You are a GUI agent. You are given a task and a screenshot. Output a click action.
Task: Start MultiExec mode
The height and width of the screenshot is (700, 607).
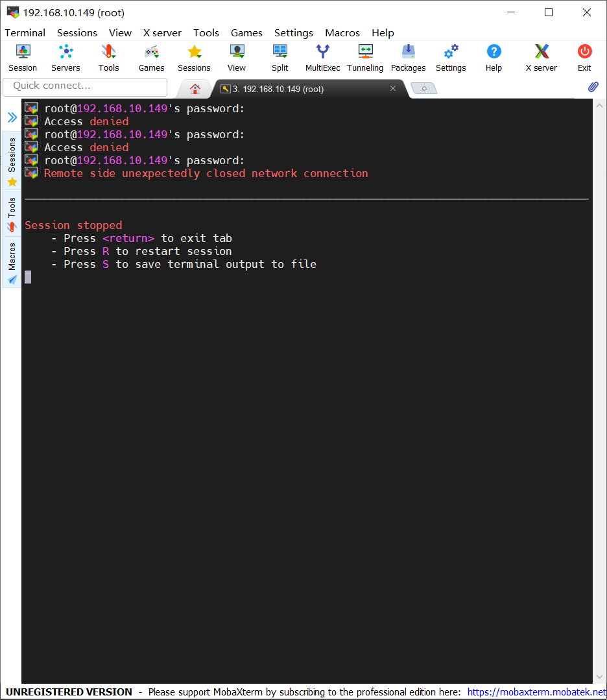click(322, 58)
